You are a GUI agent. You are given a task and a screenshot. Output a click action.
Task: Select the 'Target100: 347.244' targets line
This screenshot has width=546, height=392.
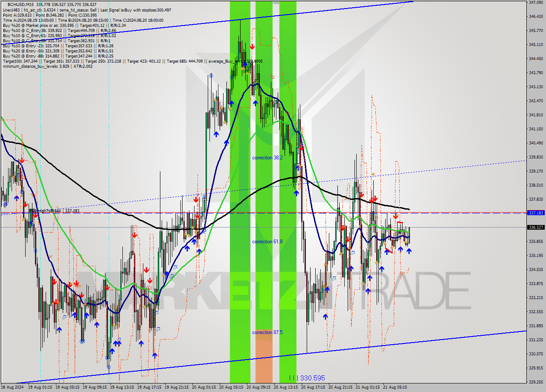[x=133, y=61]
